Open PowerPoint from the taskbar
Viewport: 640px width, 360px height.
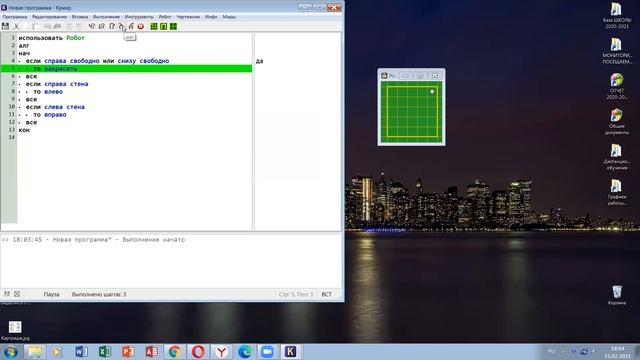128,352
